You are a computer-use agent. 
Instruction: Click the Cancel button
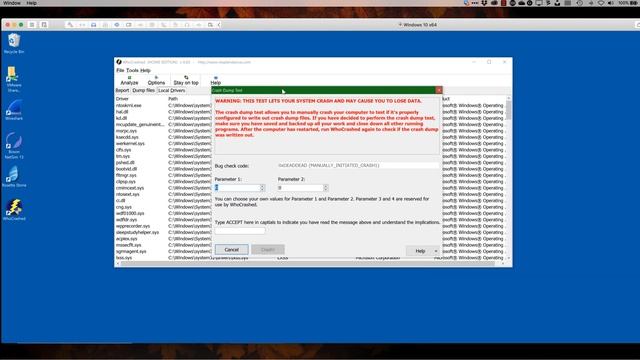[231, 249]
